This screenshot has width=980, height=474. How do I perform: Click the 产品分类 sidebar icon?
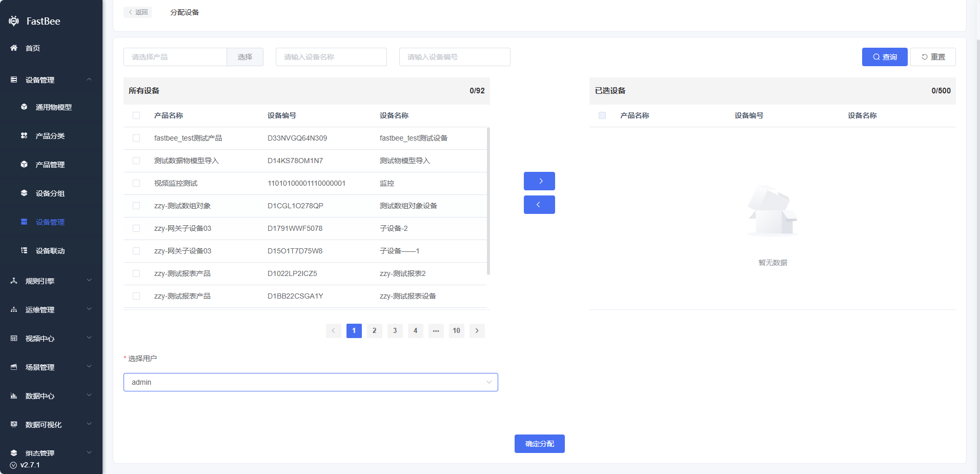(24, 136)
